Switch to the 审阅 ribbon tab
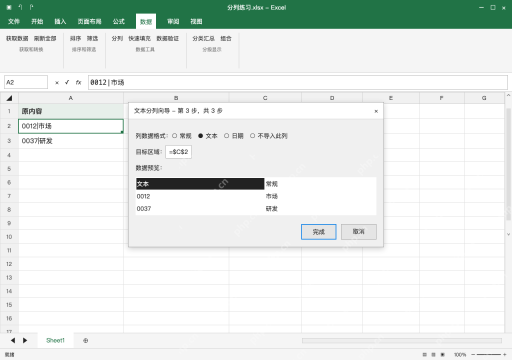The height and width of the screenshot is (360, 512). 173,22
